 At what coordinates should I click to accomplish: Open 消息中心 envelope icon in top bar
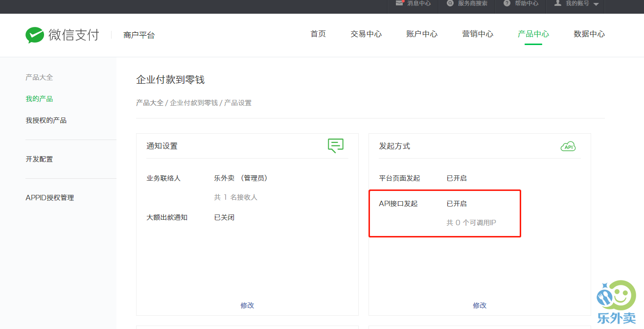click(399, 3)
